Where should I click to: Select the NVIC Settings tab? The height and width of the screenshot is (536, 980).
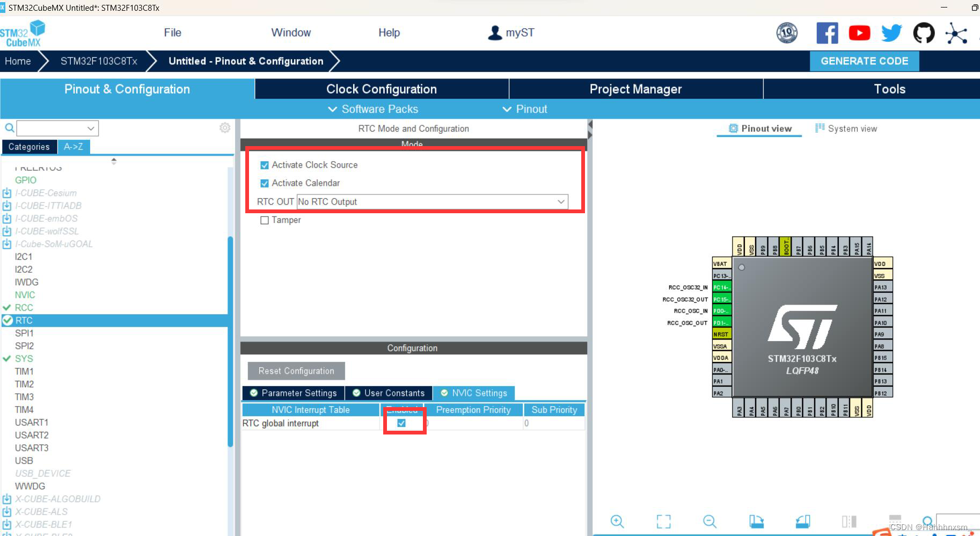[x=474, y=393]
